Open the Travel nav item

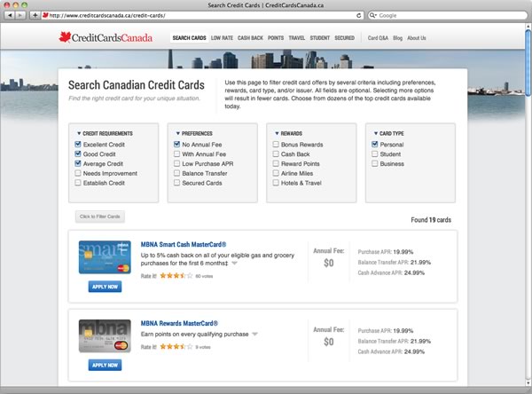[x=297, y=37]
